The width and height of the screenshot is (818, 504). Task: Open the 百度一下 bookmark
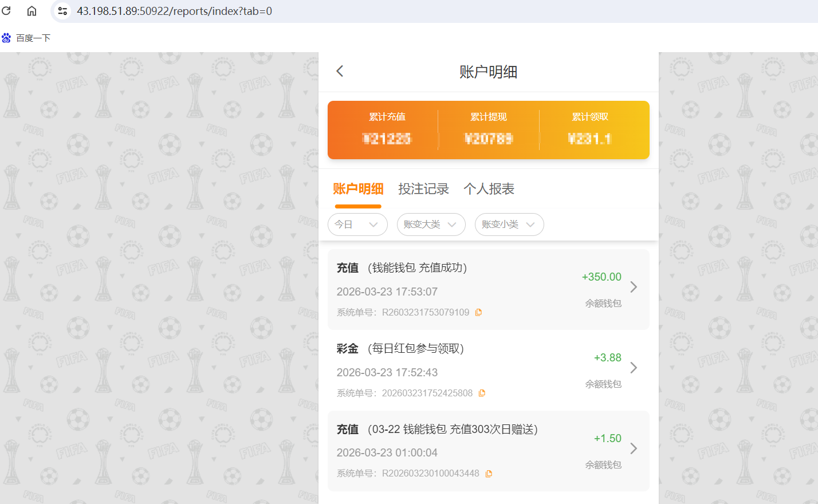tap(26, 38)
